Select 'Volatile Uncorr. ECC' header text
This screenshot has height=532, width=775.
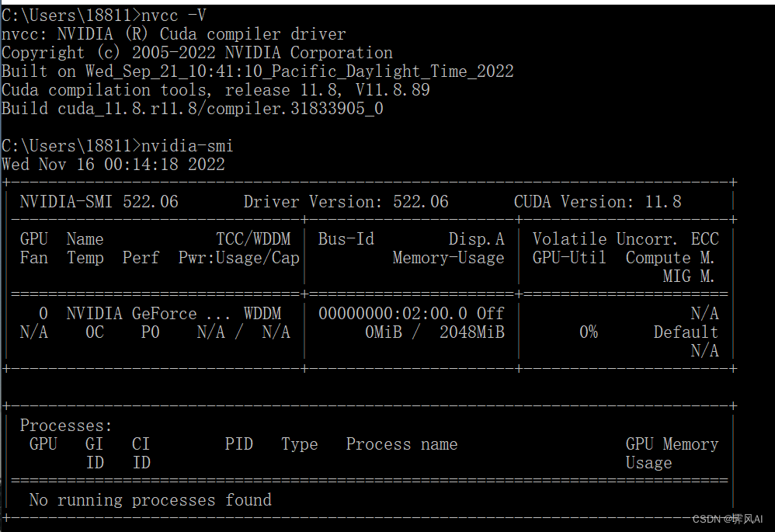tap(626, 239)
